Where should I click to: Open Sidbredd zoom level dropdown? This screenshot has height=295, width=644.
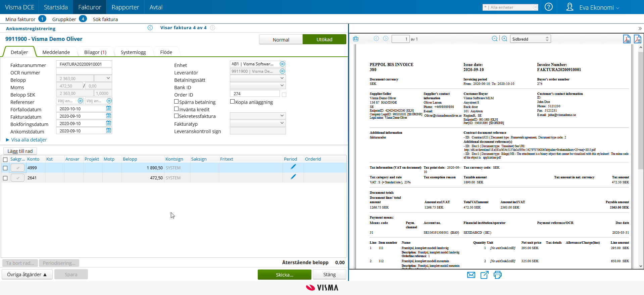pos(531,39)
